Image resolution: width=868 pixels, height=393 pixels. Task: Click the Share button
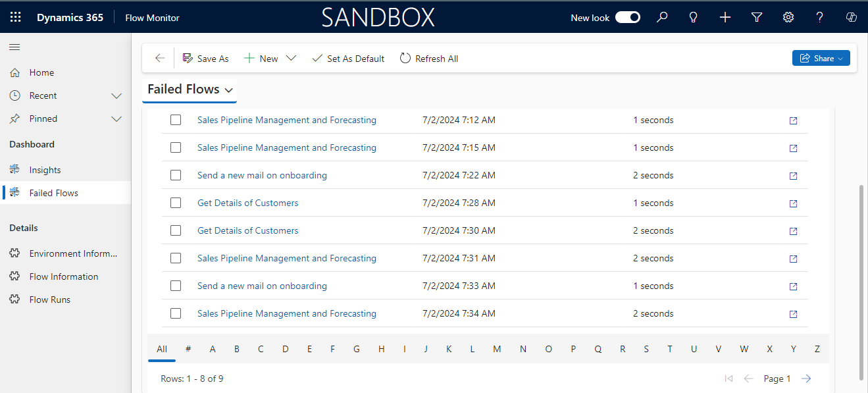(x=821, y=59)
